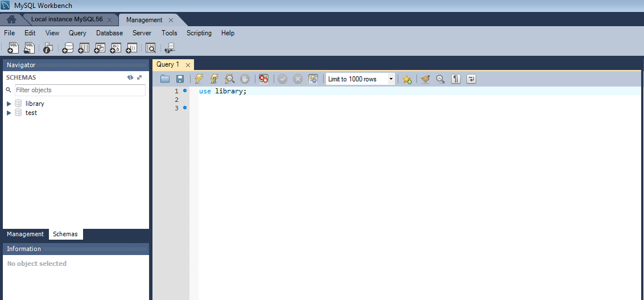Viewport: 644px width, 300px height.
Task: Open a SQL script file icon
Action: tap(29, 48)
